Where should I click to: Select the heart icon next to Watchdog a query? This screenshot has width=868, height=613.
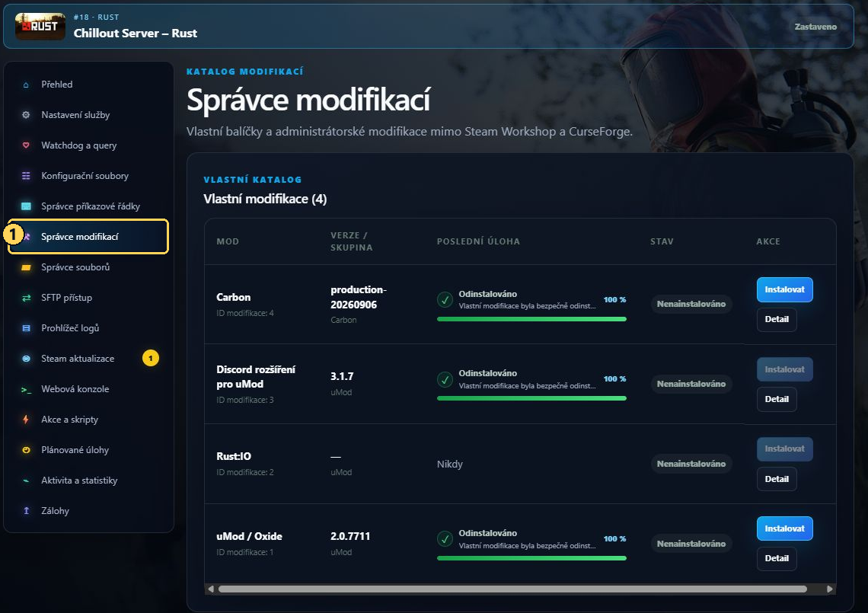click(25, 145)
